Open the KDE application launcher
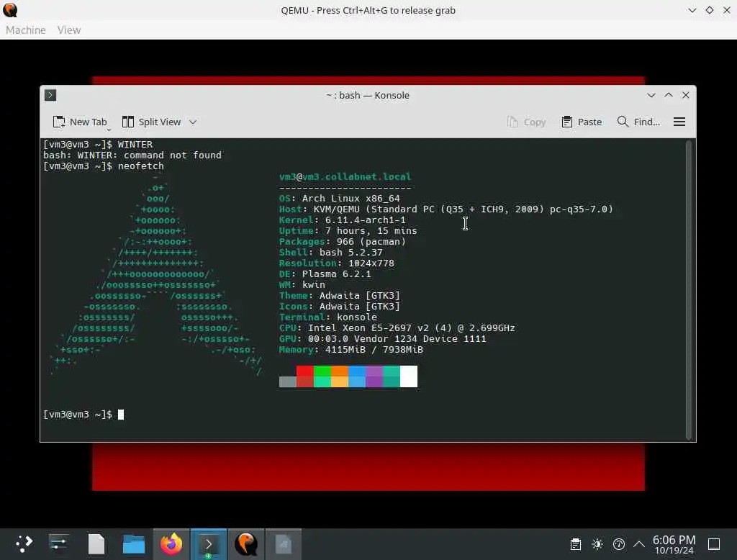This screenshot has width=737, height=560. 24,544
